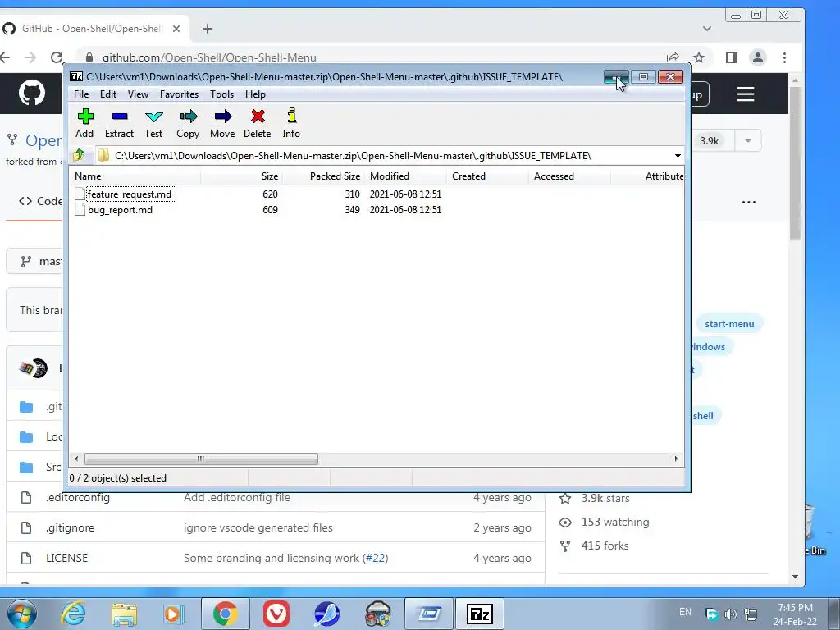
Task: Click the 7-Zip address path field
Action: click(383, 156)
